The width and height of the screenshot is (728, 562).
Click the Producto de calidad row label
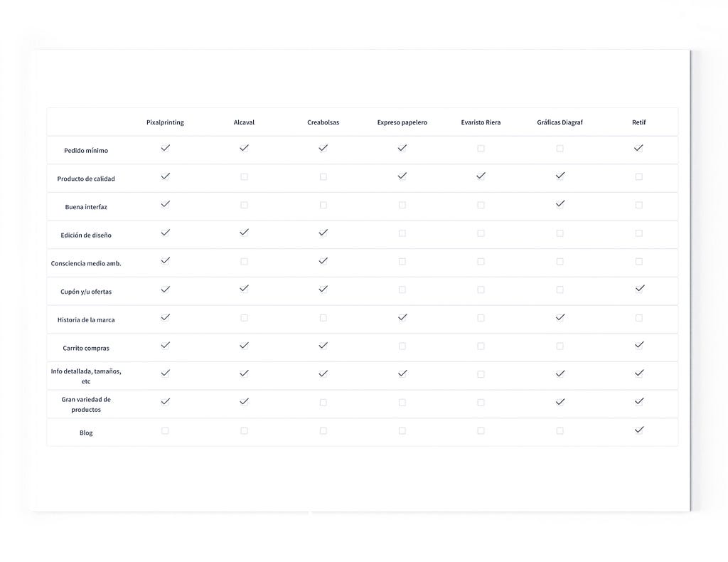[x=86, y=179]
